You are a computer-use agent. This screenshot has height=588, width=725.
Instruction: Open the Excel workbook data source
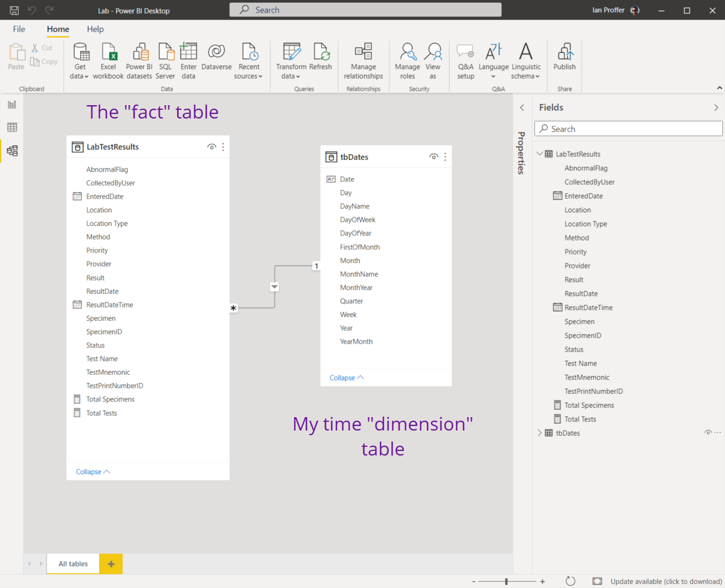click(109, 61)
